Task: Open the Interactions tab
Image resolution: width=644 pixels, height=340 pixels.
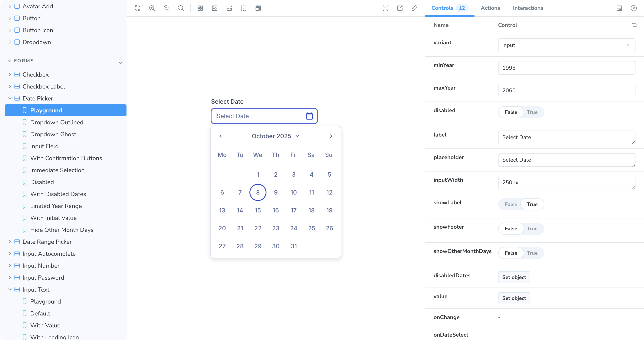Action: 528,8
